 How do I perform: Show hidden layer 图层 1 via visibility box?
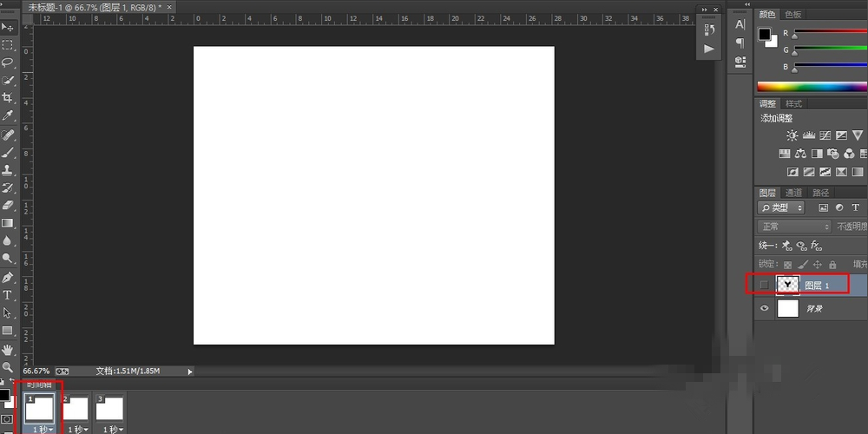(x=764, y=285)
